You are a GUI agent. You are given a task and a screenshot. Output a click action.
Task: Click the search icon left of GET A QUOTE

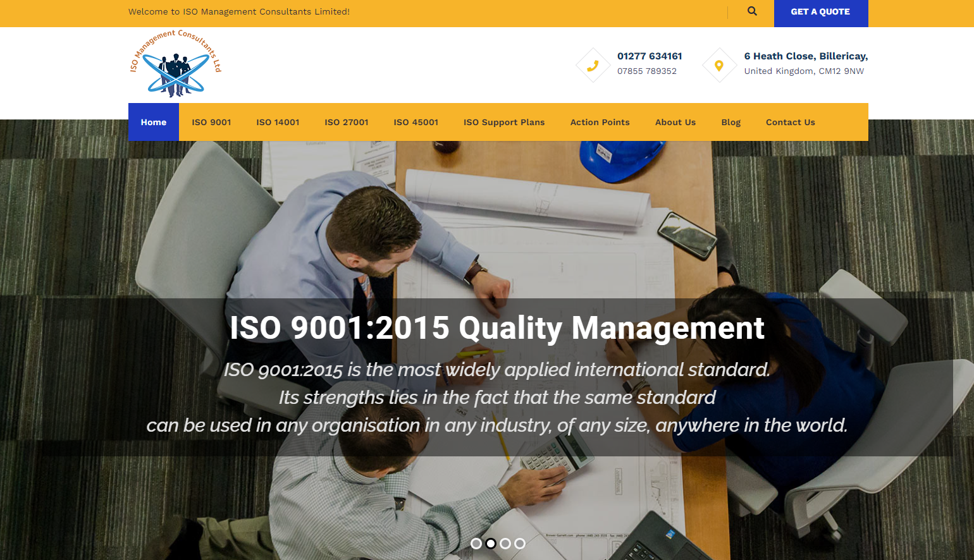pos(751,11)
